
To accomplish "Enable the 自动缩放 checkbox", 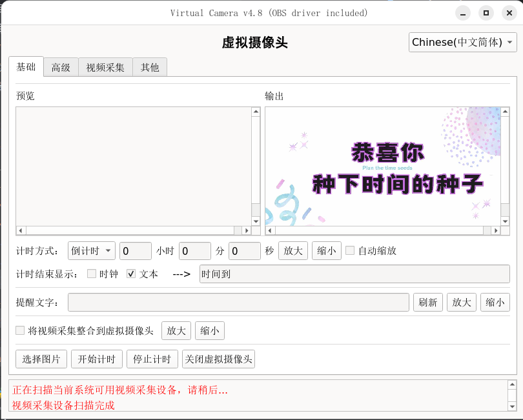I will click(350, 250).
